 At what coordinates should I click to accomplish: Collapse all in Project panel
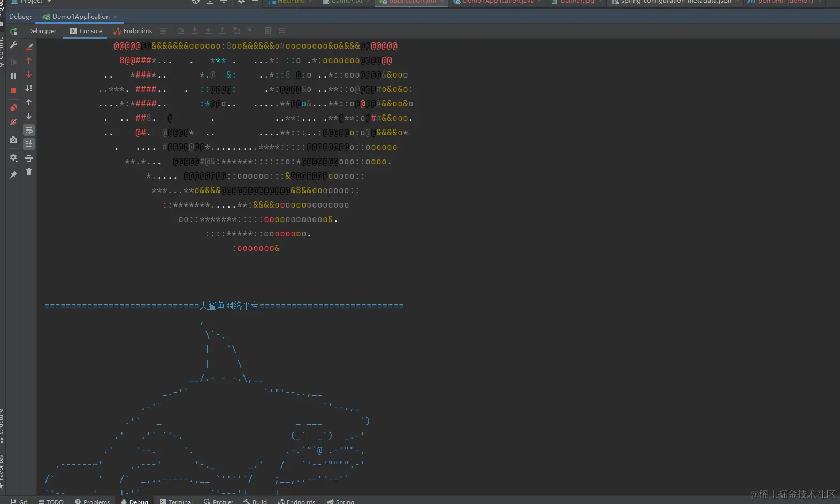coord(224,2)
